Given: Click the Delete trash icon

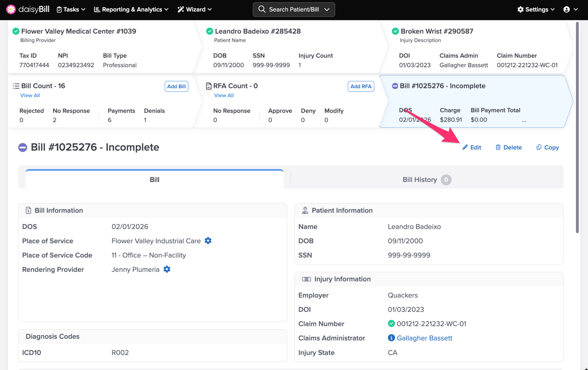Looking at the screenshot, I should click(x=498, y=147).
